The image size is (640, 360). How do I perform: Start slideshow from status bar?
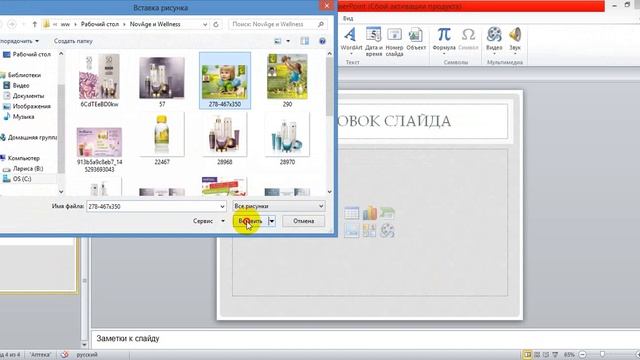point(555,355)
